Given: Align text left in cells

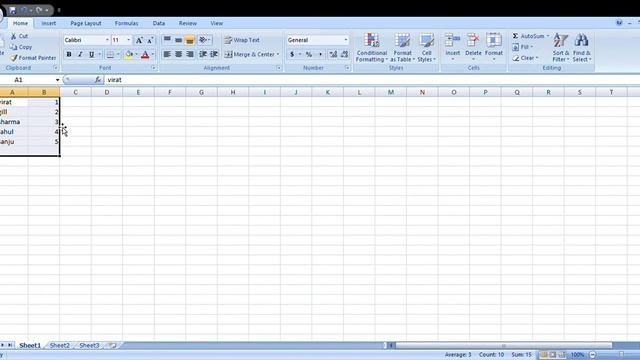Looking at the screenshot, I should [167, 54].
